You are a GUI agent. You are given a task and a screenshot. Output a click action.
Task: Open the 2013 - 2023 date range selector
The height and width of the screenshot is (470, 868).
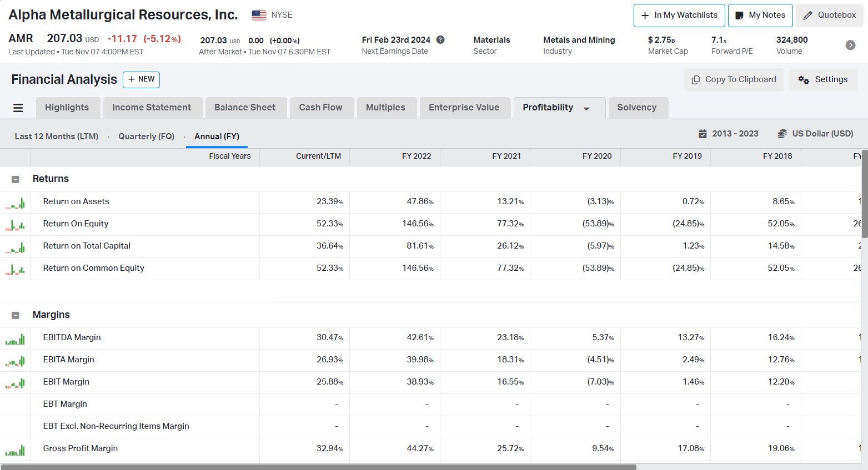[729, 134]
